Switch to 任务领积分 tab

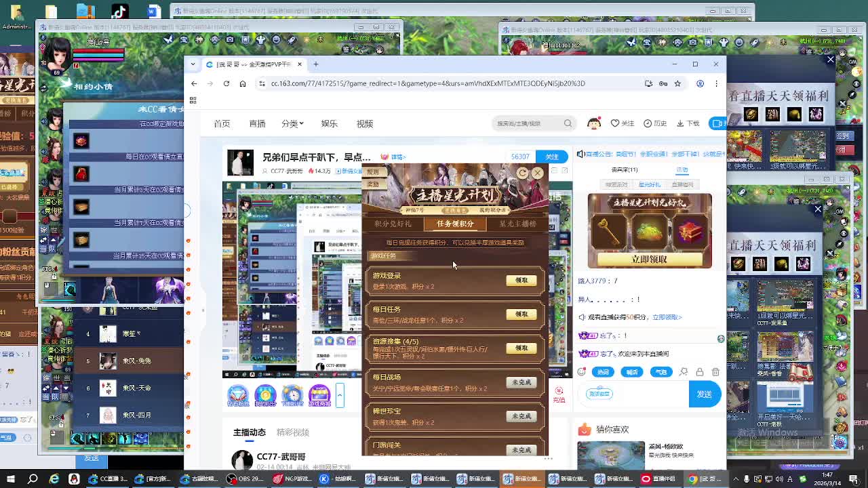point(455,224)
